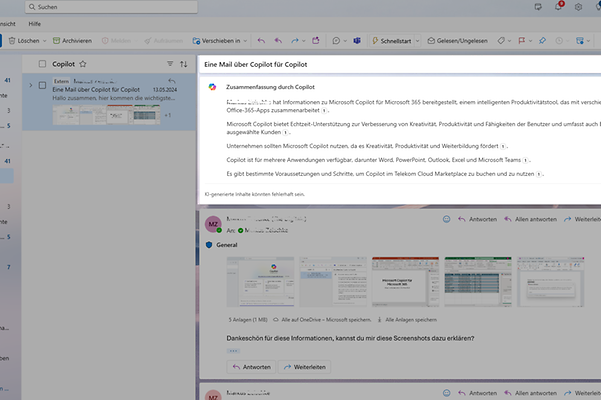
Task: Open Teams chat icon in toolbar
Action: [x=356, y=41]
